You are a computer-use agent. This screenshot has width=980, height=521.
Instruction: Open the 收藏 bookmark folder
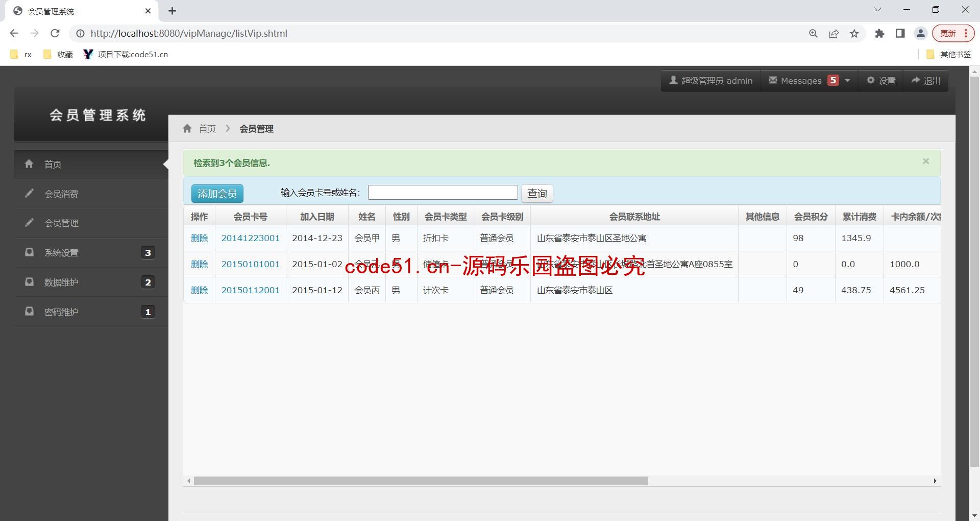(58, 54)
